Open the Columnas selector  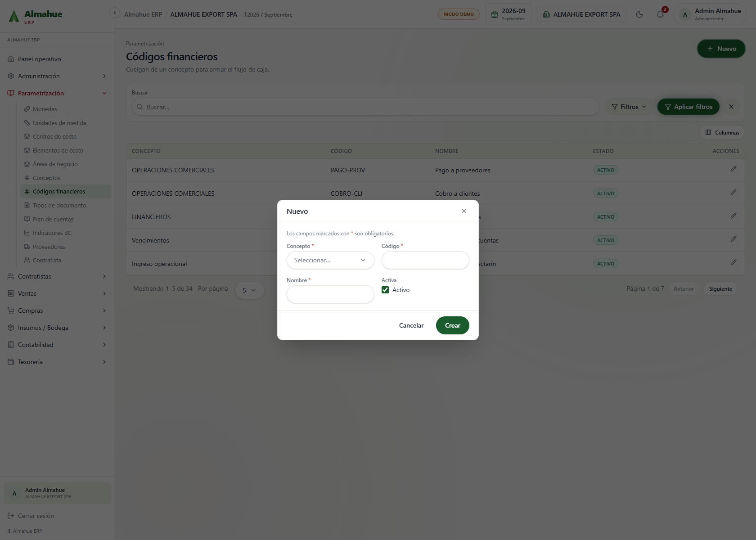click(722, 132)
